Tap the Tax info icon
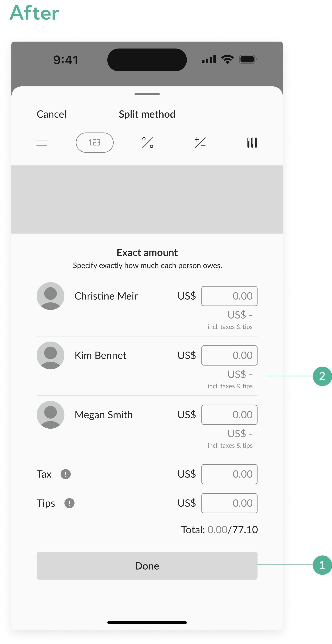This screenshot has height=644, width=332. 65,474
